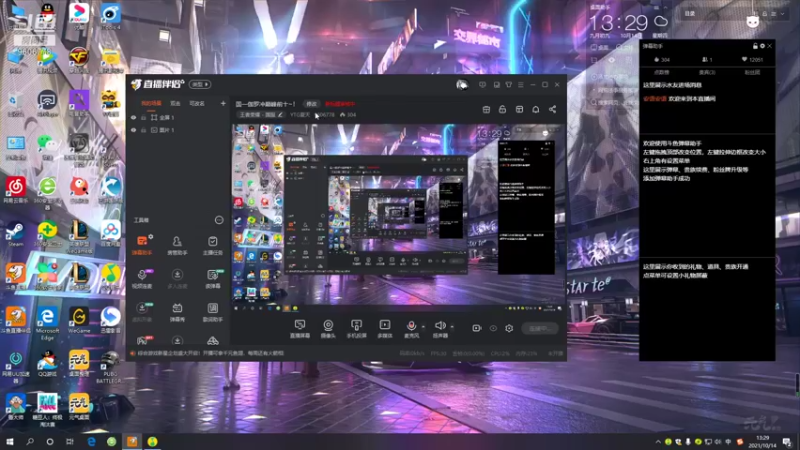Open the 房管助手 tool
The width and height of the screenshot is (800, 450).
(x=177, y=244)
